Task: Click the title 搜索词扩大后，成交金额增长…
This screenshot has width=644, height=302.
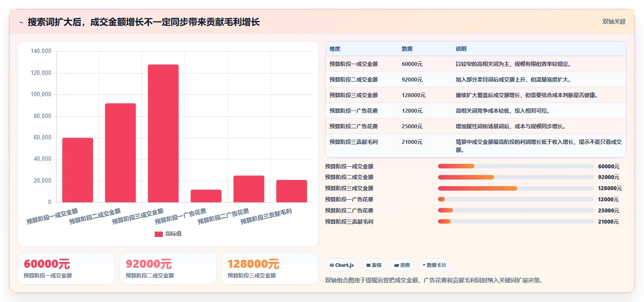Action: point(144,22)
